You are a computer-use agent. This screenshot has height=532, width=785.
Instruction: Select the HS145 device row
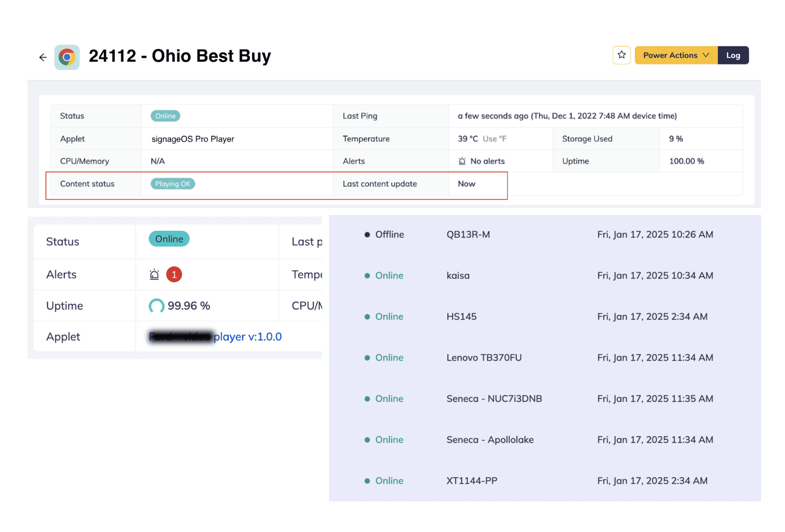[x=462, y=317]
